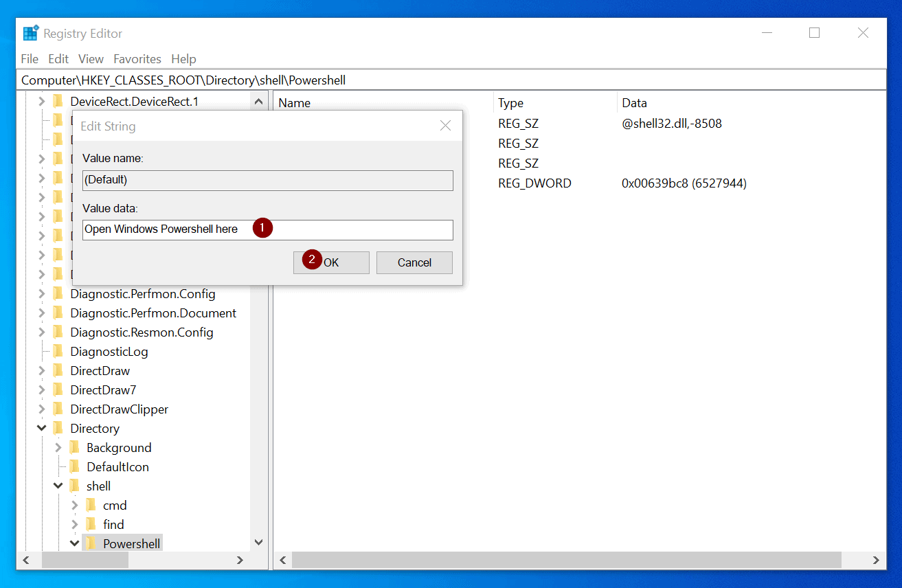
Task: Click values pane horizontal scroll right arrow
Action: tap(877, 561)
